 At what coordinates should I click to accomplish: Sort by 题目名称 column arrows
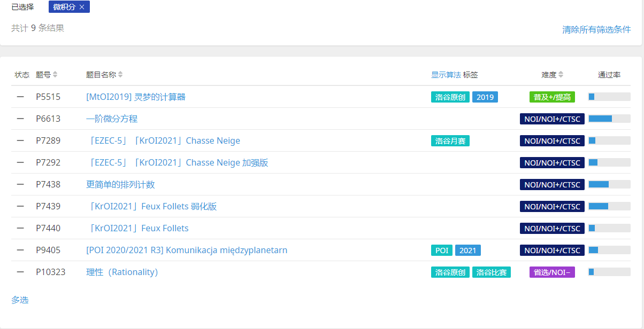tap(120, 75)
